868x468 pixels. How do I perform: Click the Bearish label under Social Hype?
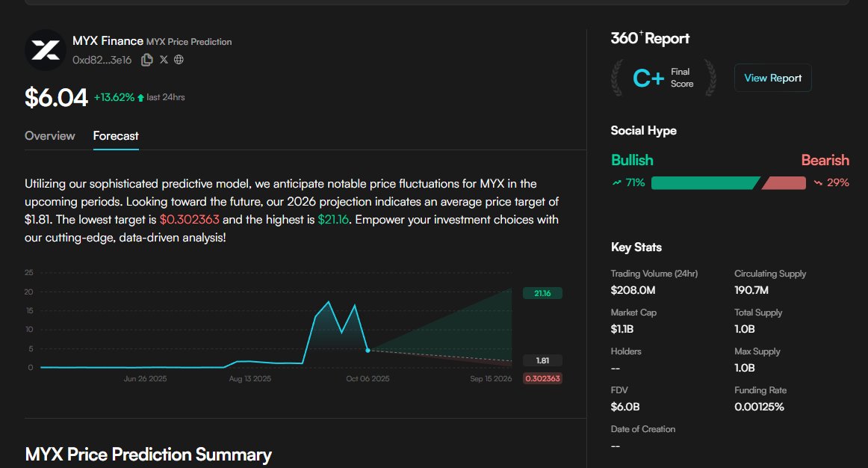[825, 160]
